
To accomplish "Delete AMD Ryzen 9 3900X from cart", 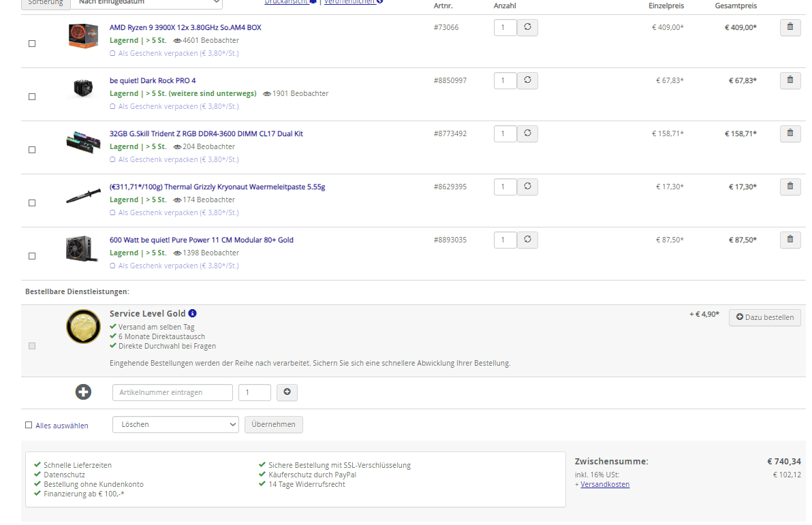I will click(790, 27).
